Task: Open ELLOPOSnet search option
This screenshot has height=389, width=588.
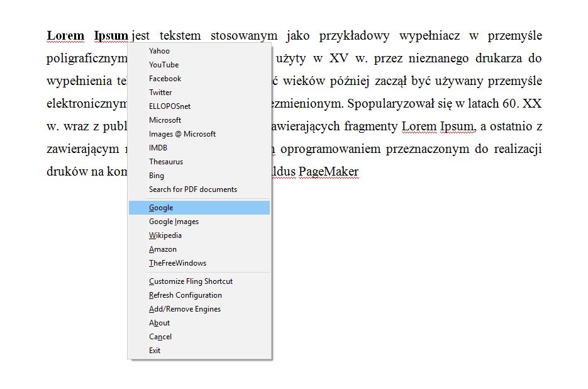Action: pos(199,106)
